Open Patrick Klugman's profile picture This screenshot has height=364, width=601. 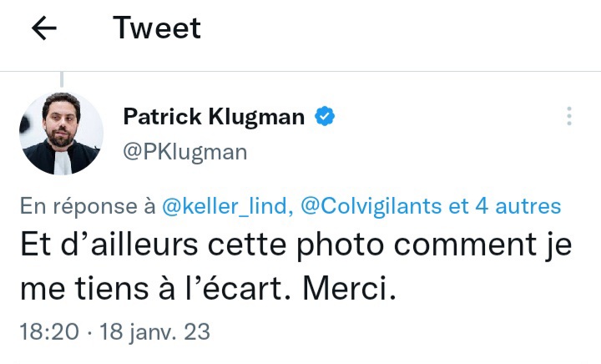pyautogui.click(x=61, y=133)
